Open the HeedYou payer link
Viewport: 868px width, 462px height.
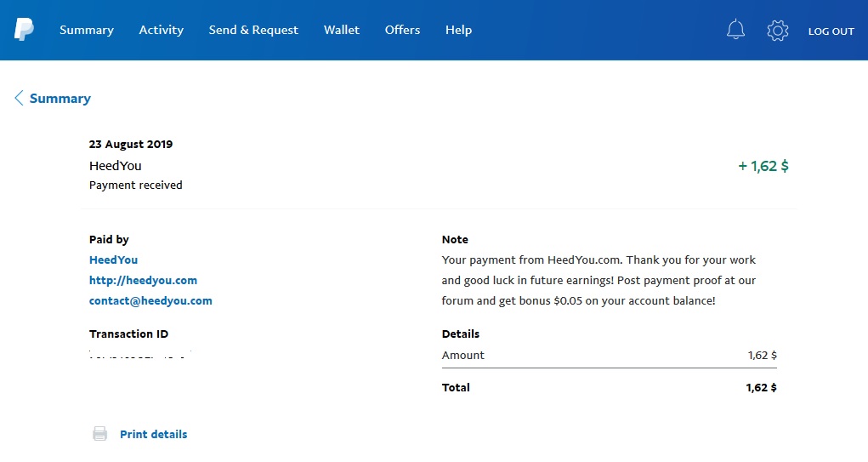113,260
